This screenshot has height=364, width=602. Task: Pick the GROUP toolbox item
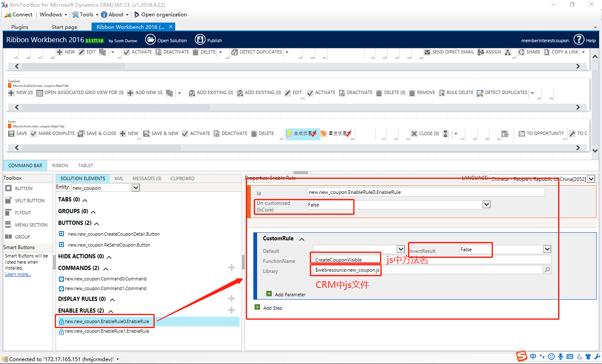coord(18,237)
